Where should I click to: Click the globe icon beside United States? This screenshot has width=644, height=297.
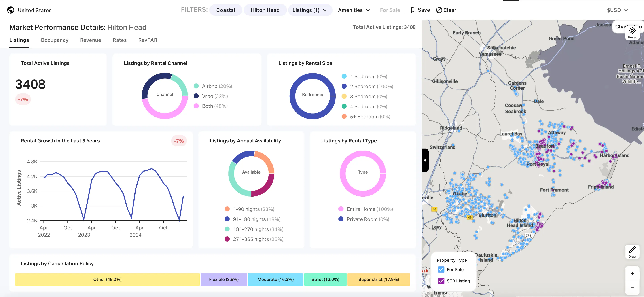11,10
